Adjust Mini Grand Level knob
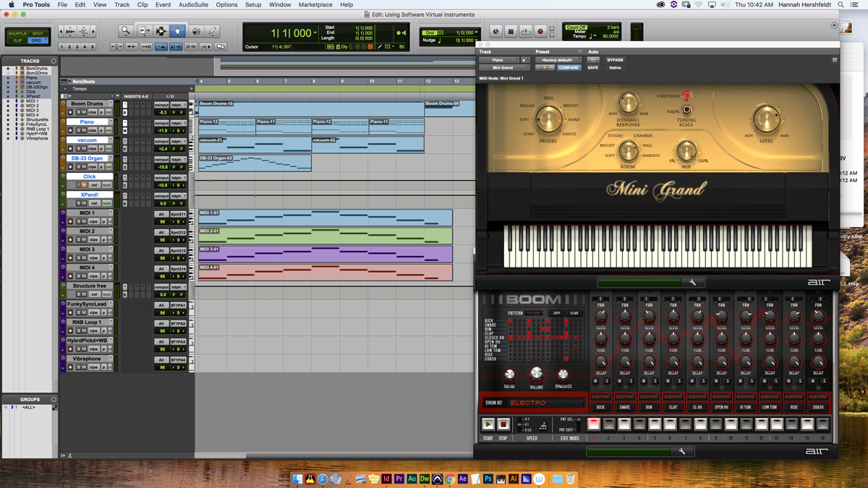Image resolution: width=868 pixels, height=488 pixels. [x=766, y=119]
